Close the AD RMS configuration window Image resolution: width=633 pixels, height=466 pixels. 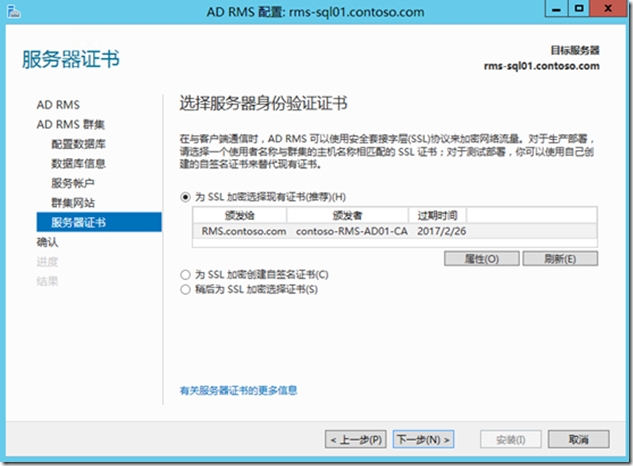pos(608,9)
